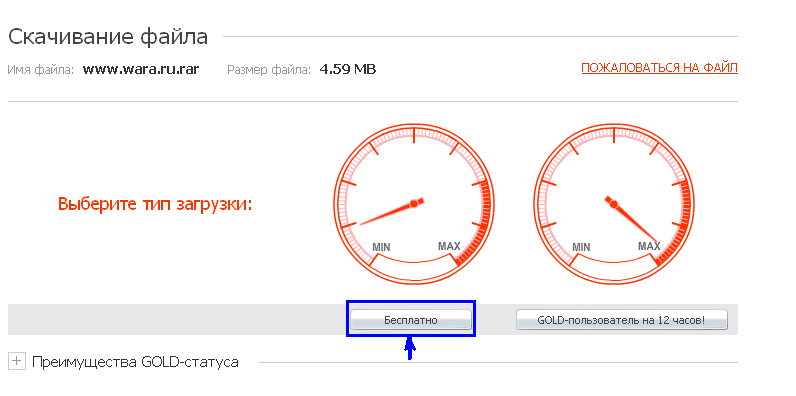Click needle hub of the right speedometer

click(x=614, y=204)
